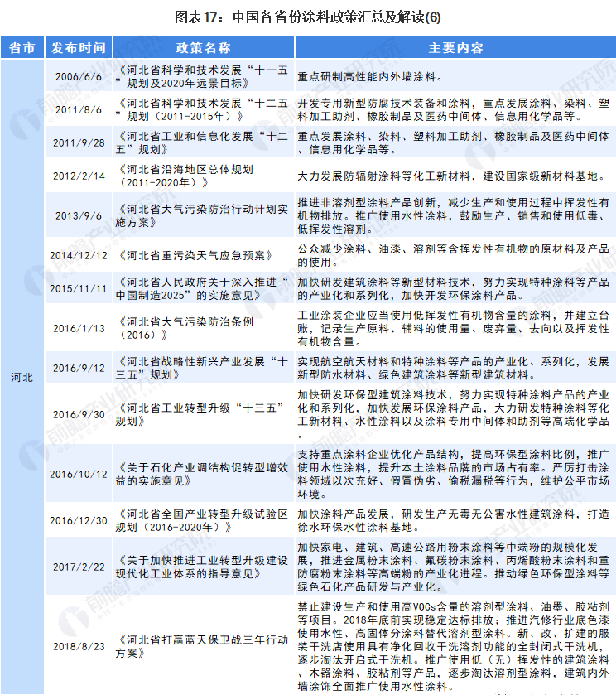Click the 2012/2/14 date cell
The height and width of the screenshot is (695, 616).
pos(78,176)
